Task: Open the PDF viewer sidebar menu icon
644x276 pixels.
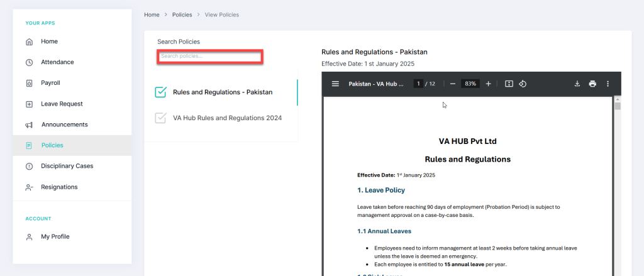Action: click(335, 84)
